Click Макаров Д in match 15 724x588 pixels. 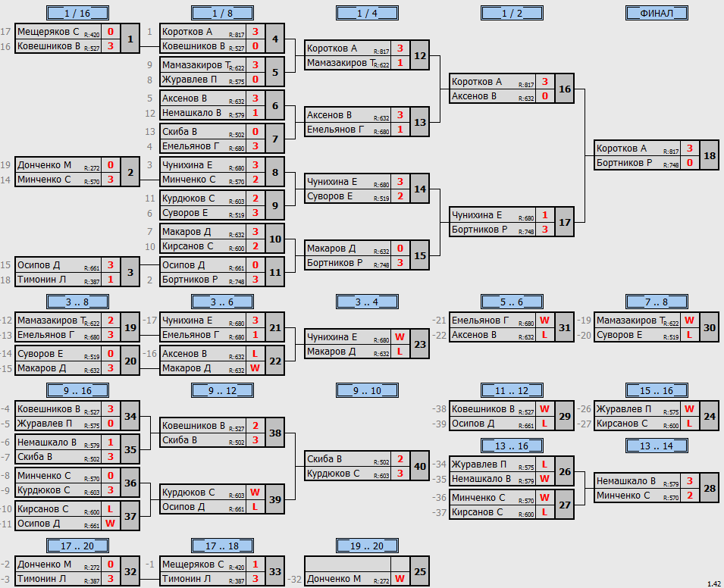coord(331,249)
